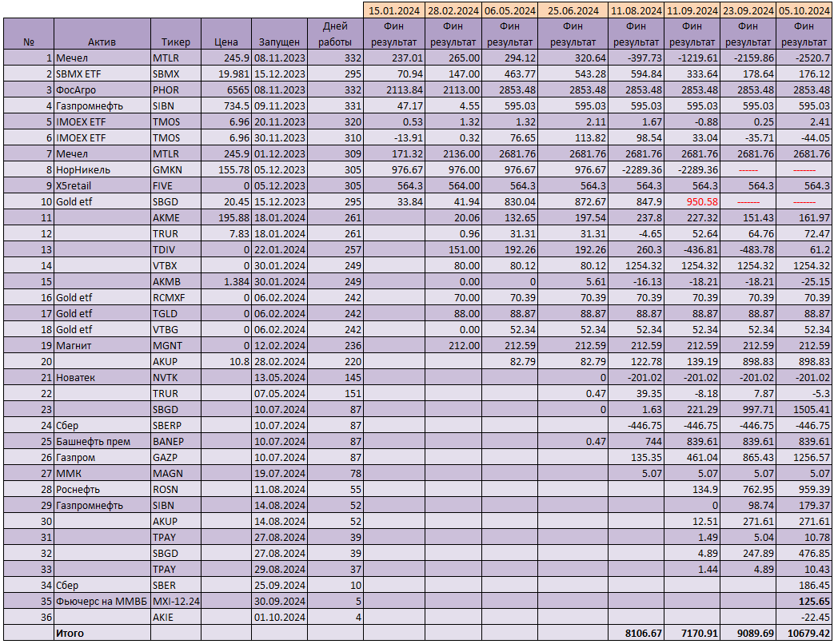Viewport: 838px width, 644px height.
Task: Click the 'X5retail' asset cell
Action: click(x=102, y=186)
